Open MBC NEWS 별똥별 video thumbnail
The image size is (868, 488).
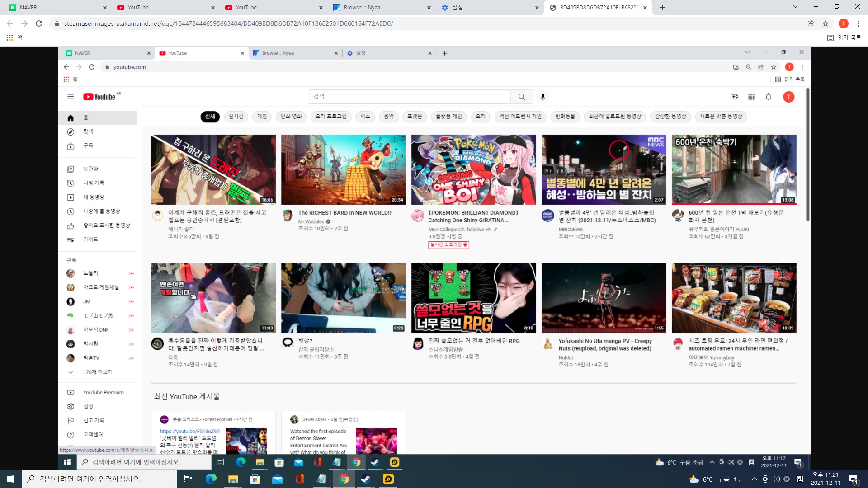click(604, 170)
